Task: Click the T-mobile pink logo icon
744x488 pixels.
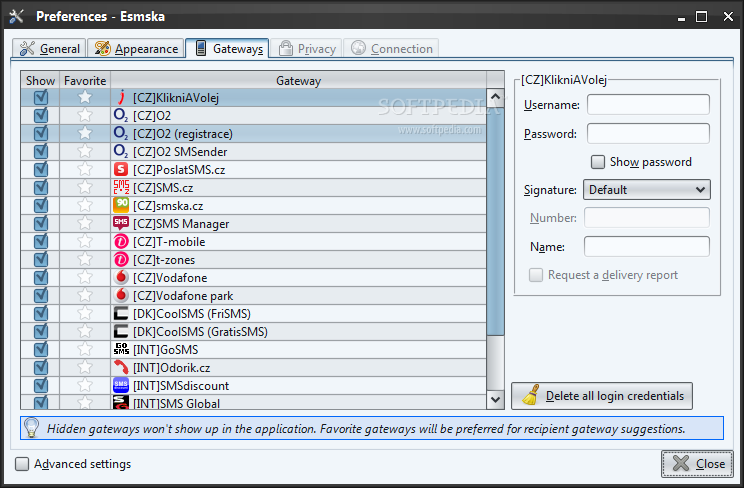Action: point(121,242)
